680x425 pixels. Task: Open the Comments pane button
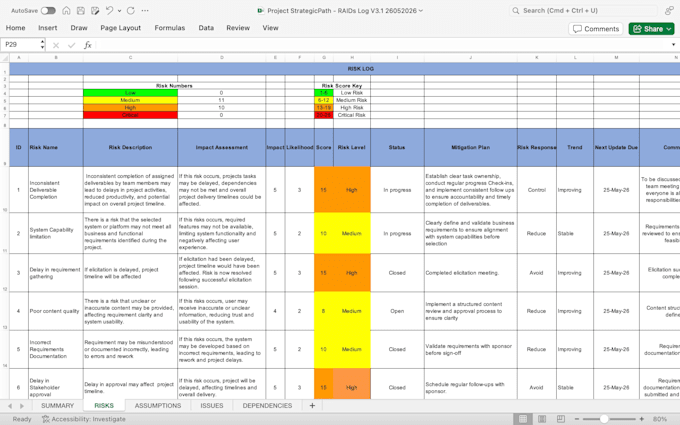point(596,29)
